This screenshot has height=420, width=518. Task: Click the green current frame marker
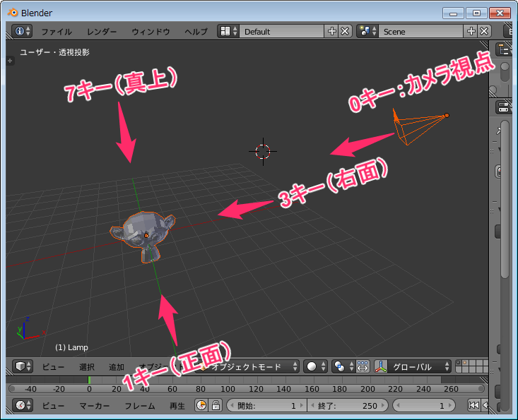tap(89, 380)
